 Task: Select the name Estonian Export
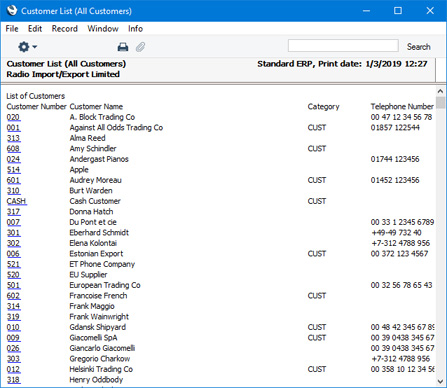[96, 254]
